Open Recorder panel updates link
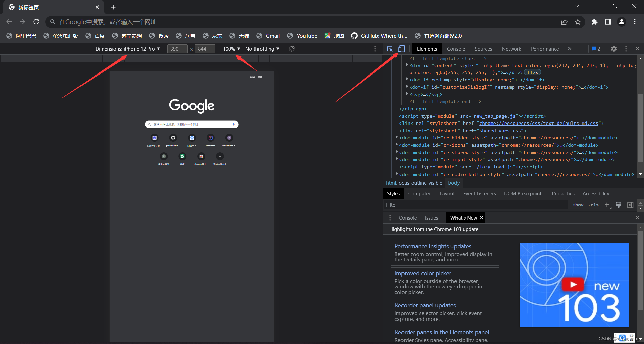This screenshot has height=344, width=644. [425, 305]
